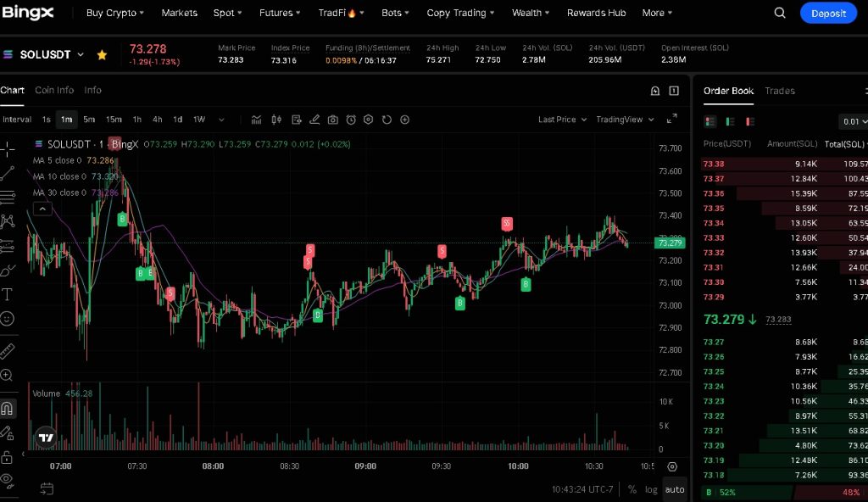
Task: Expand the More navigation menu
Action: point(657,13)
